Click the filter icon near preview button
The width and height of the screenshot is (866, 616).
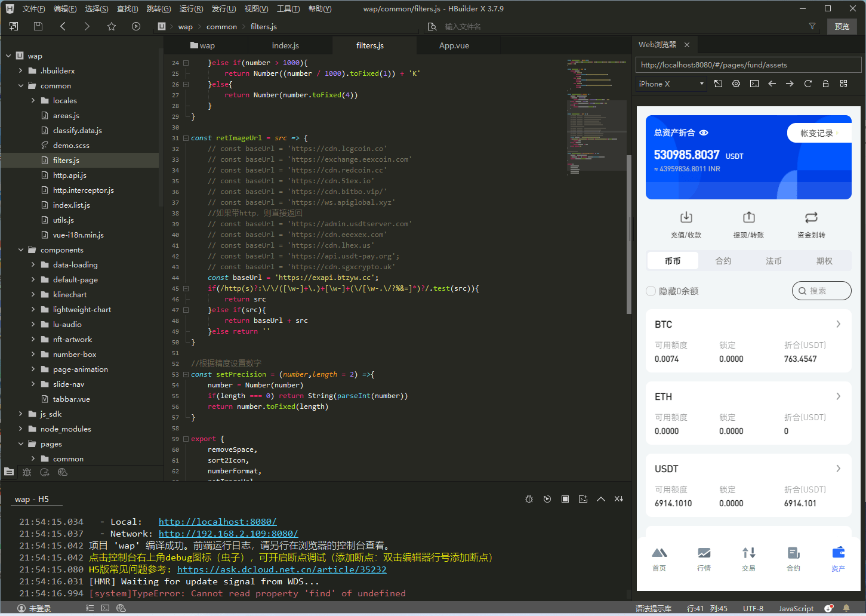[x=812, y=26]
